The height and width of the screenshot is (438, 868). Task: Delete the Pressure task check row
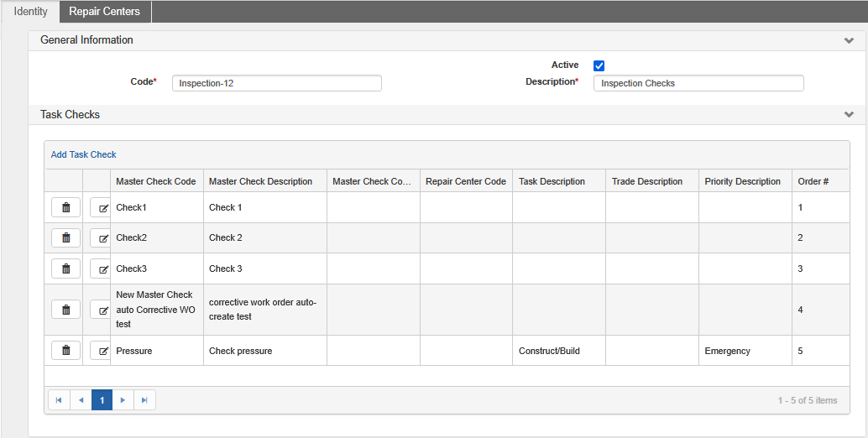point(65,351)
